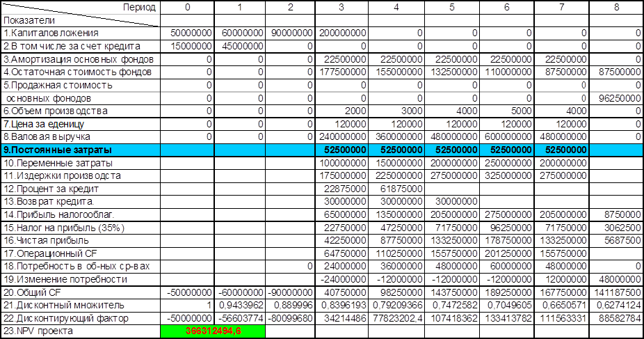Select production volume cell with value 2000
Viewport: 644px width, 339px height.
(x=341, y=111)
